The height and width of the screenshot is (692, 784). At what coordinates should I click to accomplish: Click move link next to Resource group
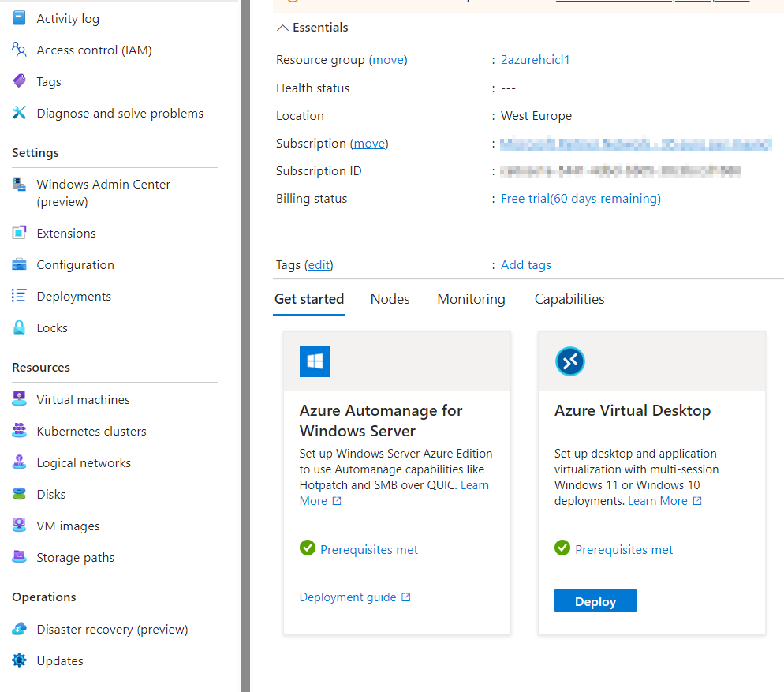(388, 60)
